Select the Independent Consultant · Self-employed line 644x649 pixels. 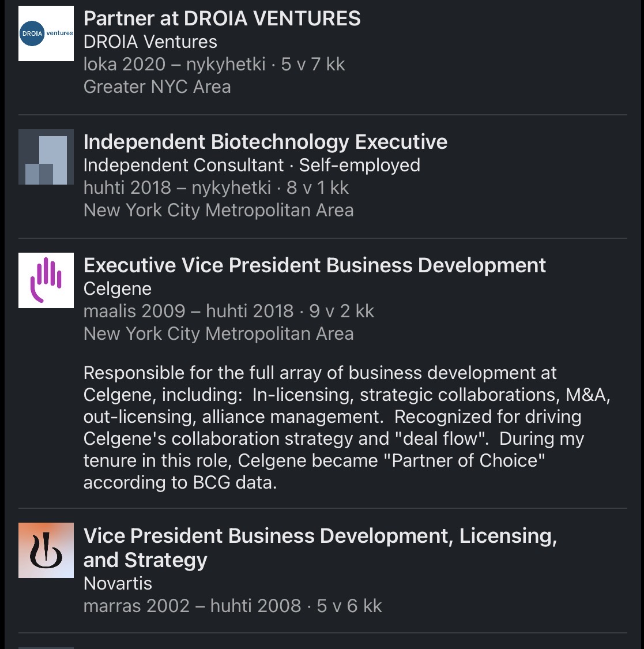coord(251,165)
